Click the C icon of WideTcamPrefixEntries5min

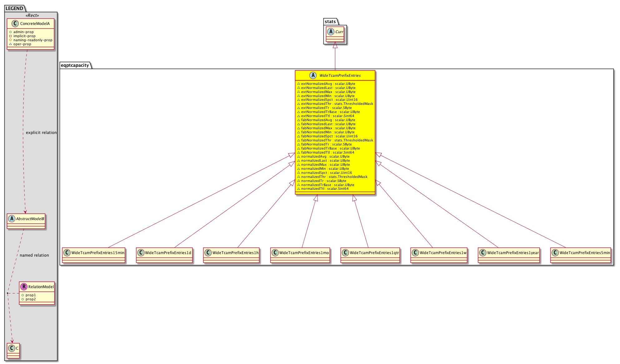tap(555, 253)
